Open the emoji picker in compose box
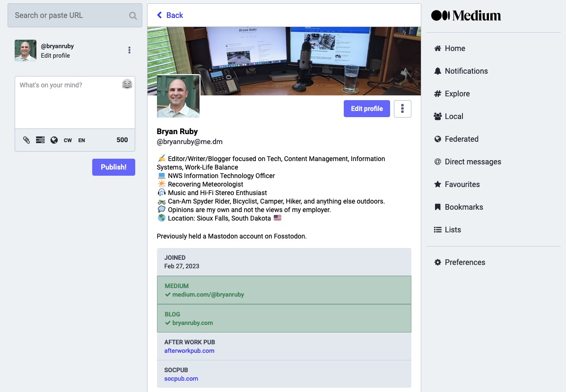Screen dimensions: 566x392 tap(127, 85)
